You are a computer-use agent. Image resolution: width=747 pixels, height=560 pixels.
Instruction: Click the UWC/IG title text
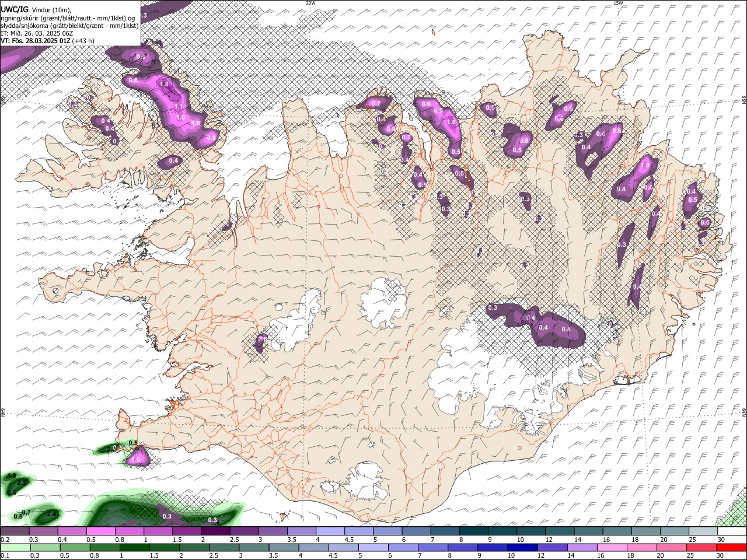(x=14, y=9)
